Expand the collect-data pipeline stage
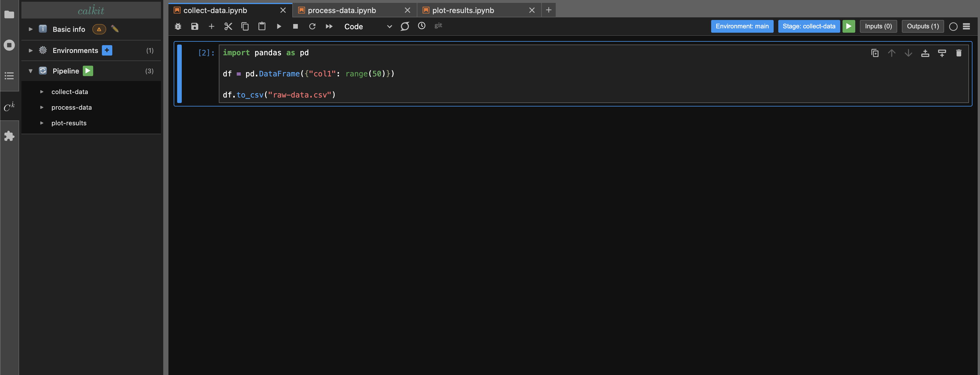 click(42, 92)
